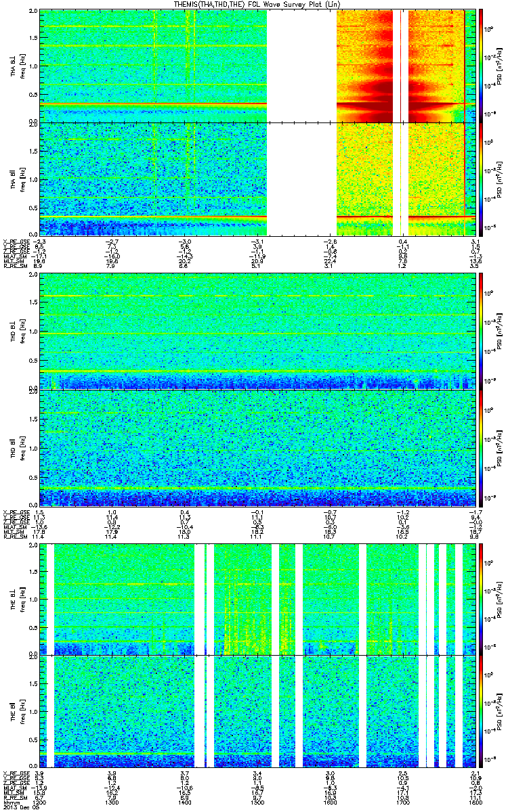Image resolution: width=508 pixels, height=812 pixels.
Task: Click the X_RE_GSE row label under THA panels
Action: [15, 242]
